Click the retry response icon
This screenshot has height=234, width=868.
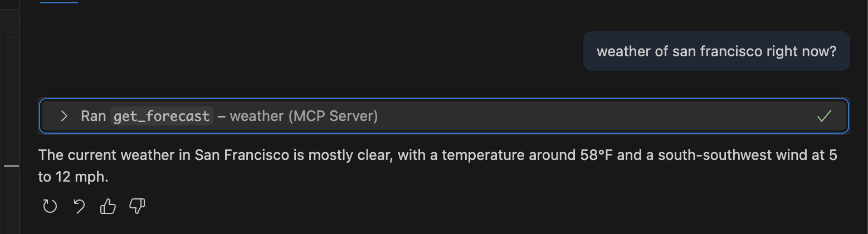[x=50, y=207]
